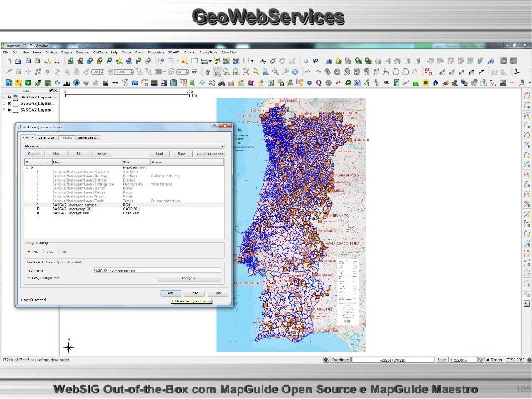This screenshot has width=532, height=399.
Task: Click the Delete connection button
Action: 102,154
